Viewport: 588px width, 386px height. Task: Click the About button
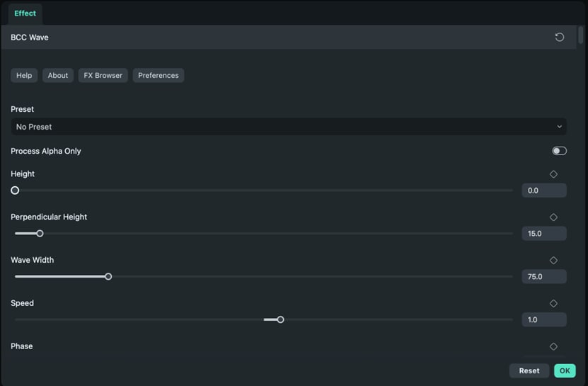58,75
